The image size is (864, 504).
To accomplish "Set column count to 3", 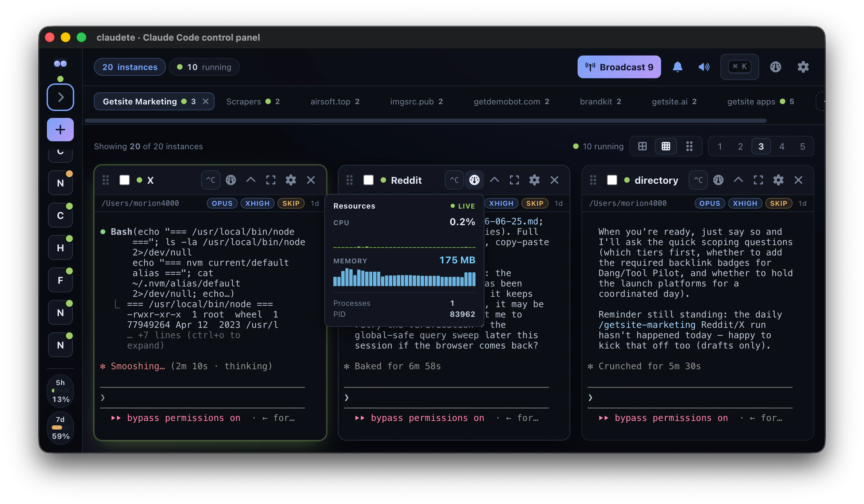I will click(x=761, y=146).
